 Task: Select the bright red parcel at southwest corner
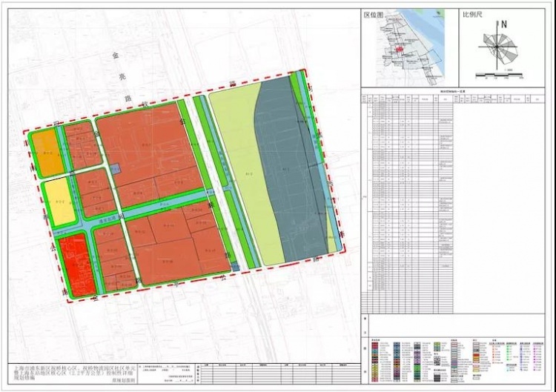(78, 265)
